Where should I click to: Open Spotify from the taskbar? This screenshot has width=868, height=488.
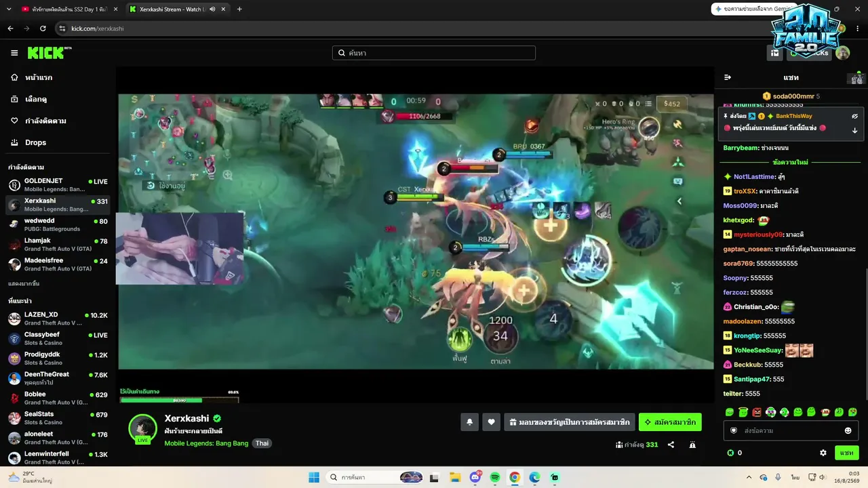(x=495, y=477)
